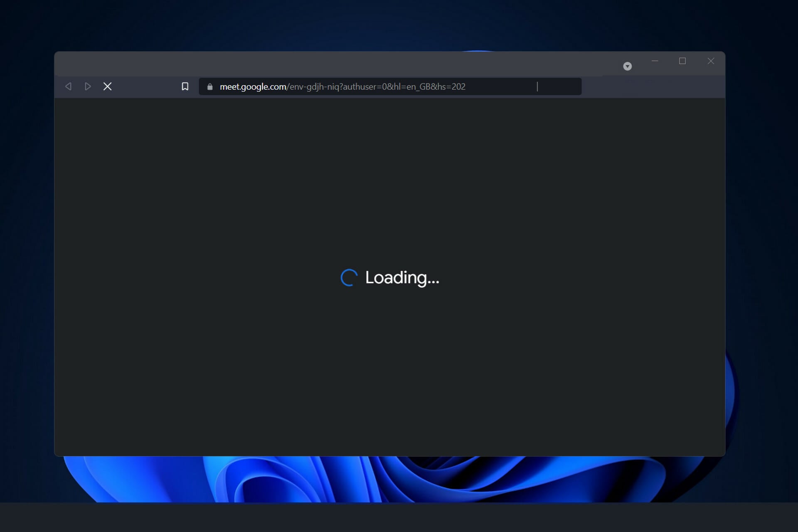The width and height of the screenshot is (798, 532).
Task: Maximize the browser window
Action: (x=682, y=61)
